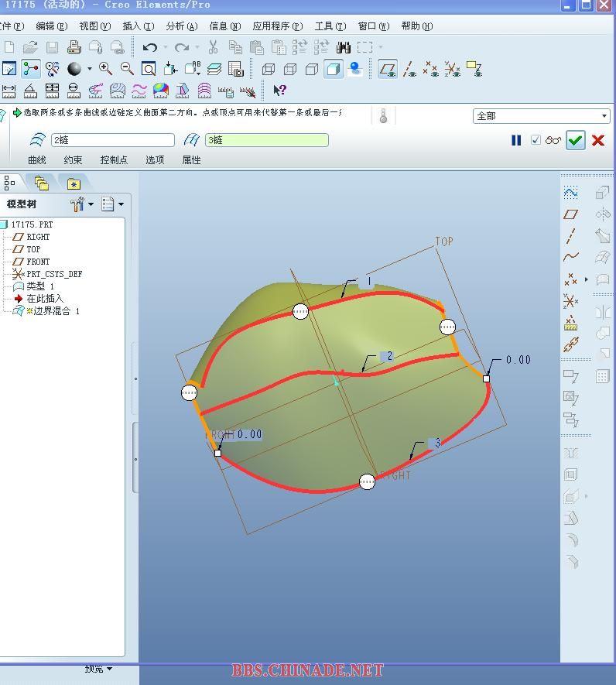Viewport: 616px width, 685px height.
Task: Open the 控制点 panel tab
Action: click(x=114, y=160)
